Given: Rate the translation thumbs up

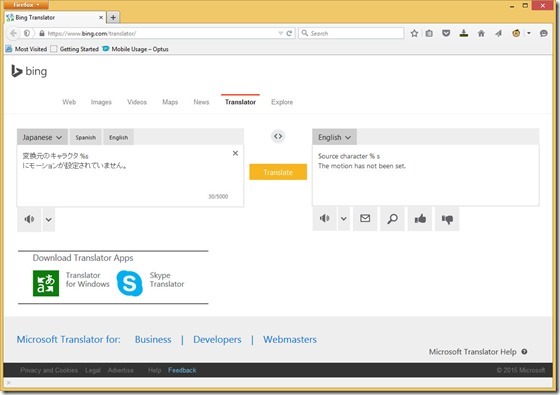Looking at the screenshot, I should [x=420, y=218].
